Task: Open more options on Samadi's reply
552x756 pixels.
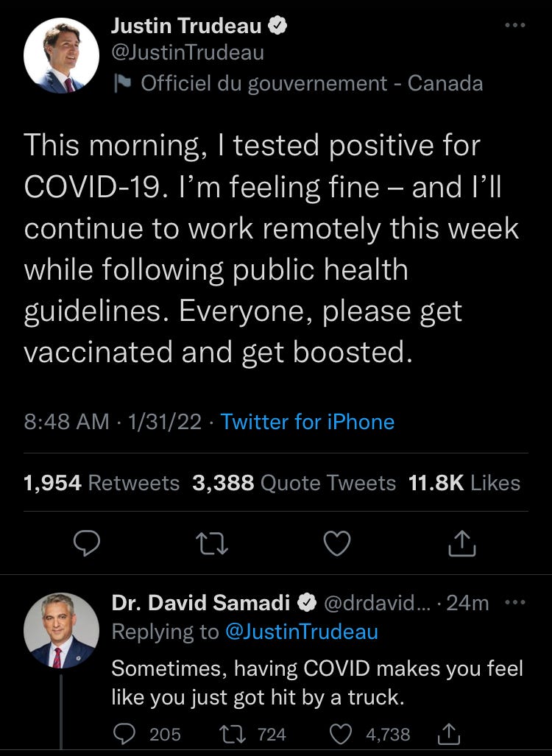Action: pos(515,602)
